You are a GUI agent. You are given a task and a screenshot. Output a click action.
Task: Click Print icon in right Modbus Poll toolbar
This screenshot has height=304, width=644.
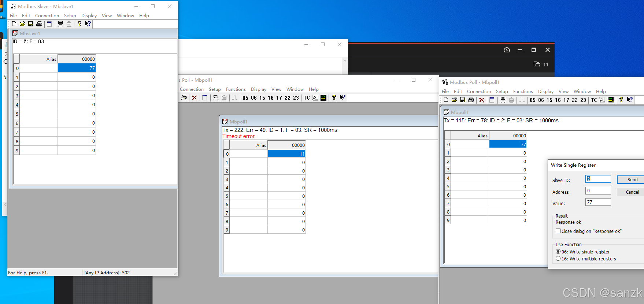[471, 100]
